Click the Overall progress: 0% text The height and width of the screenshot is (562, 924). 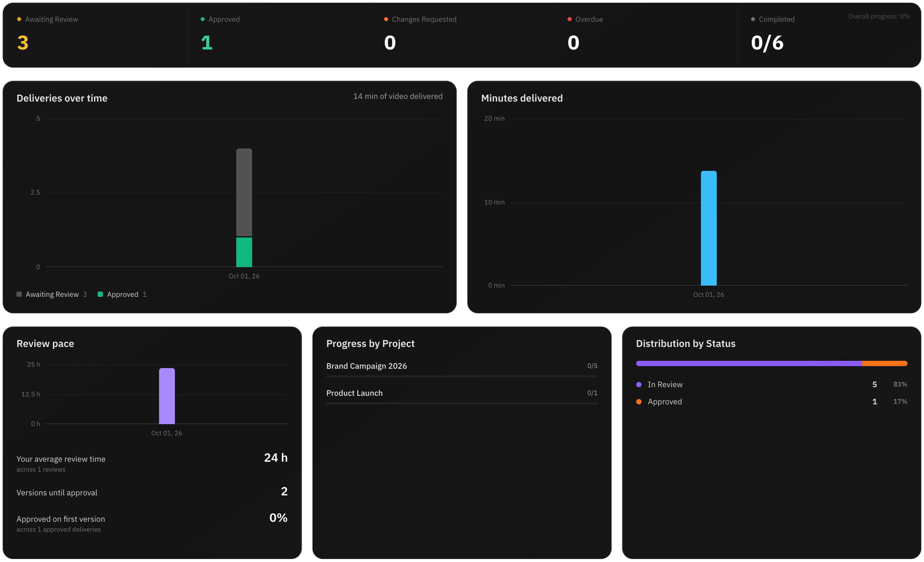tap(878, 16)
